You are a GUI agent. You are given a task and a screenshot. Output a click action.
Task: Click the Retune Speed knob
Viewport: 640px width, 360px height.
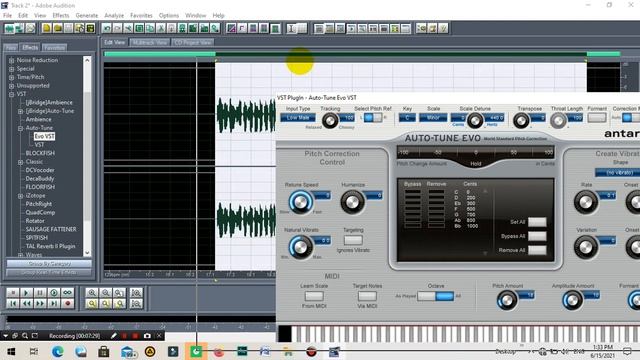tap(300, 202)
